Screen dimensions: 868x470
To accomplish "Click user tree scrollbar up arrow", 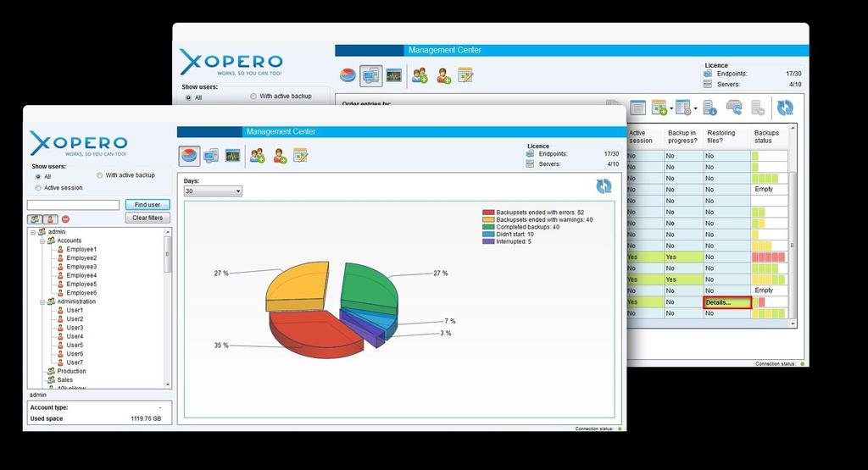I will (168, 232).
